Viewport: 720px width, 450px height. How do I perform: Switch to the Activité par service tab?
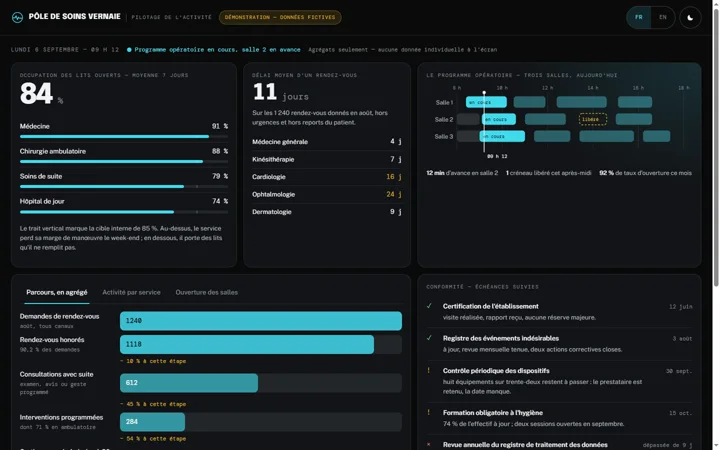131,292
